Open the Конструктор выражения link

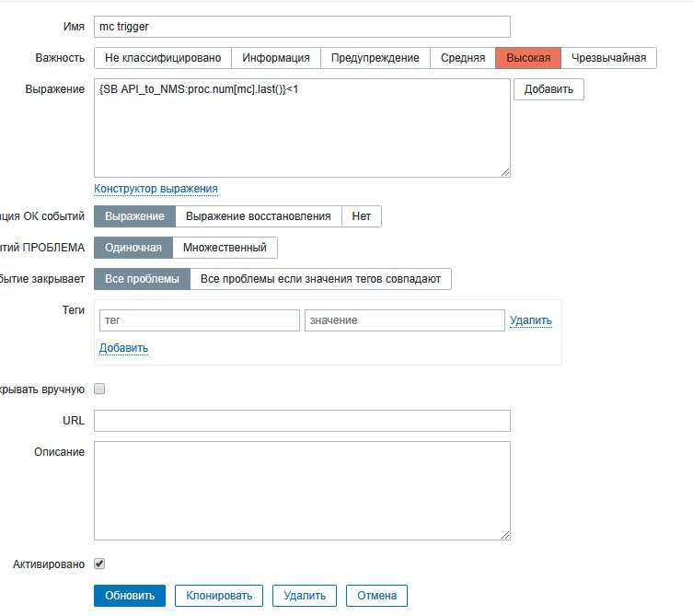click(x=156, y=189)
